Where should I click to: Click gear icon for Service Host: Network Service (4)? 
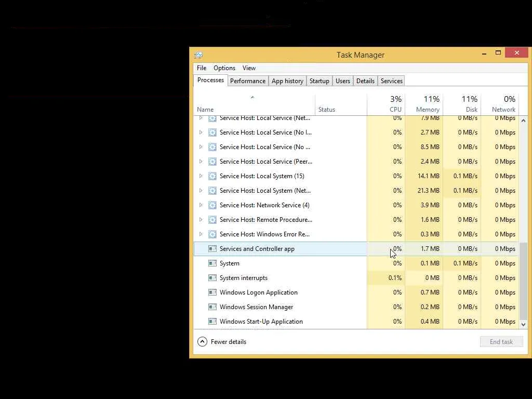tap(212, 205)
